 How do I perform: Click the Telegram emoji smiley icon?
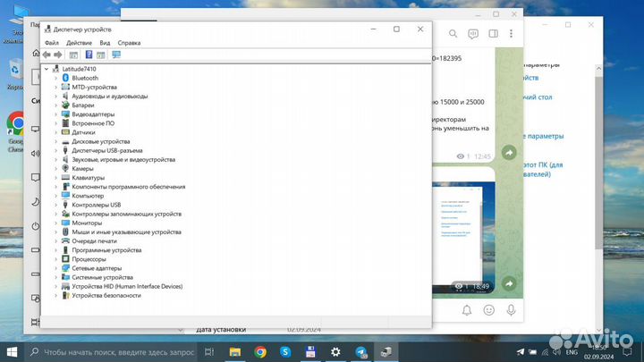(488, 310)
